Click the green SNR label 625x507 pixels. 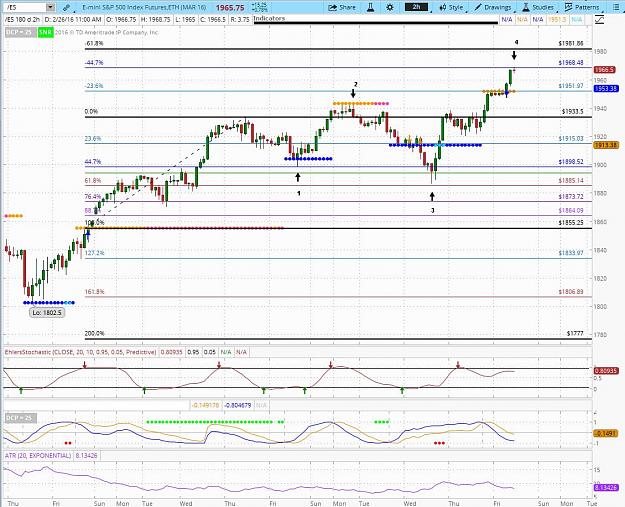45,32
